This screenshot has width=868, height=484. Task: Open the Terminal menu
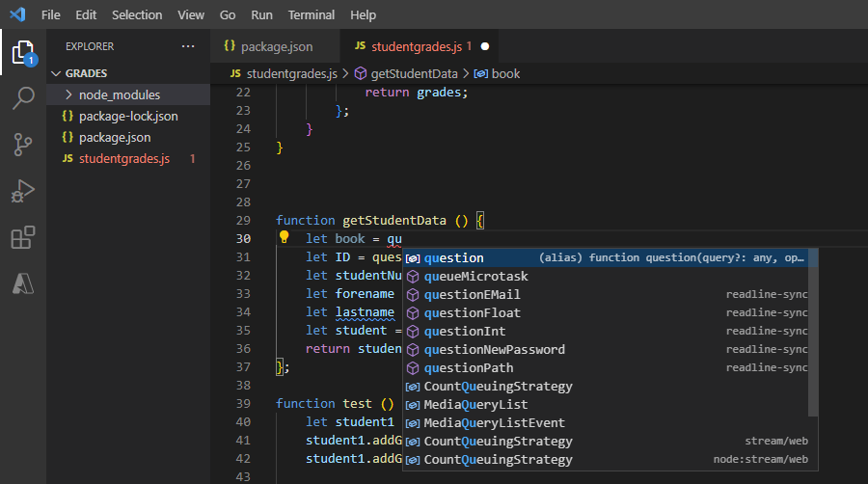(x=312, y=15)
